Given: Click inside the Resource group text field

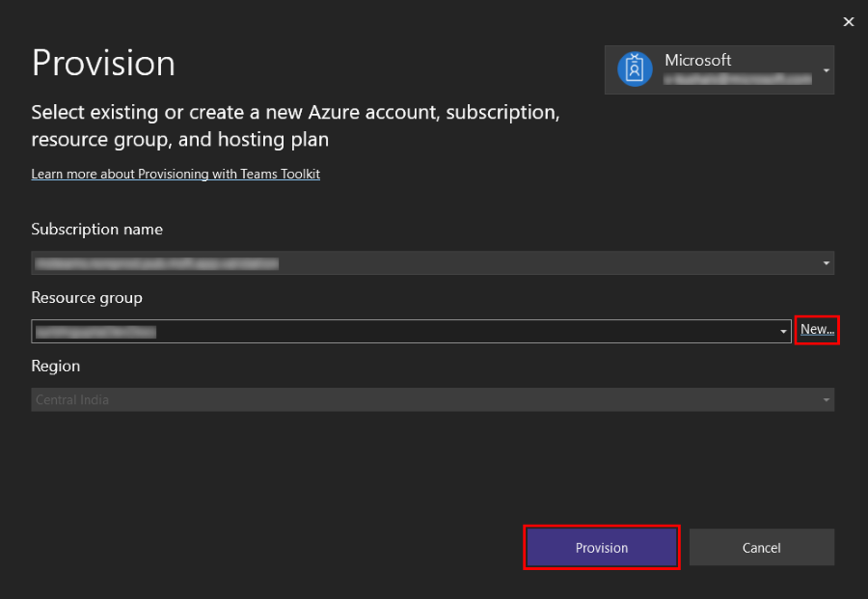Looking at the screenshot, I should pyautogui.click(x=405, y=332).
